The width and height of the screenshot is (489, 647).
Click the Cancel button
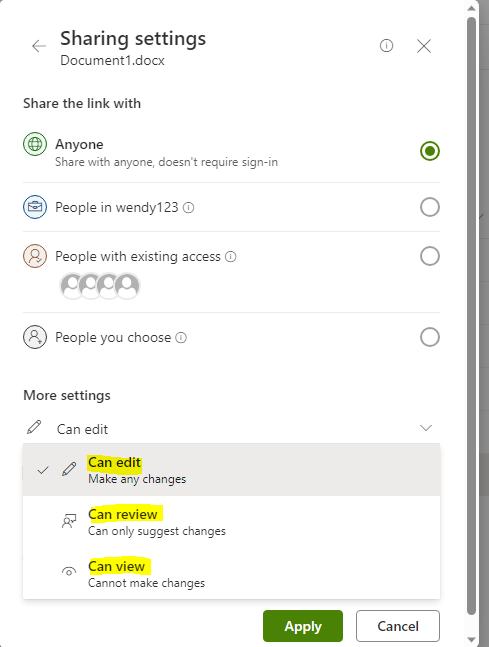point(398,626)
